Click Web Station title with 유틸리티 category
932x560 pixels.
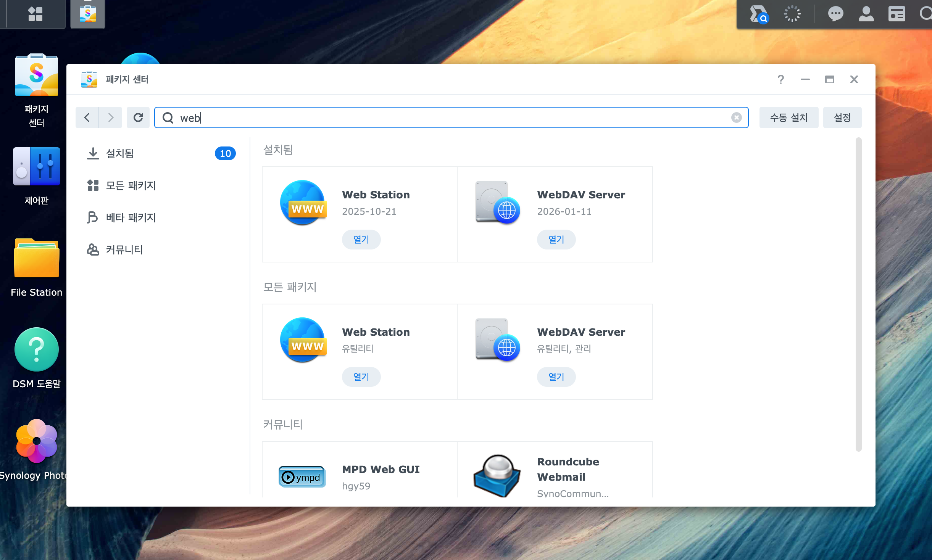click(x=376, y=332)
